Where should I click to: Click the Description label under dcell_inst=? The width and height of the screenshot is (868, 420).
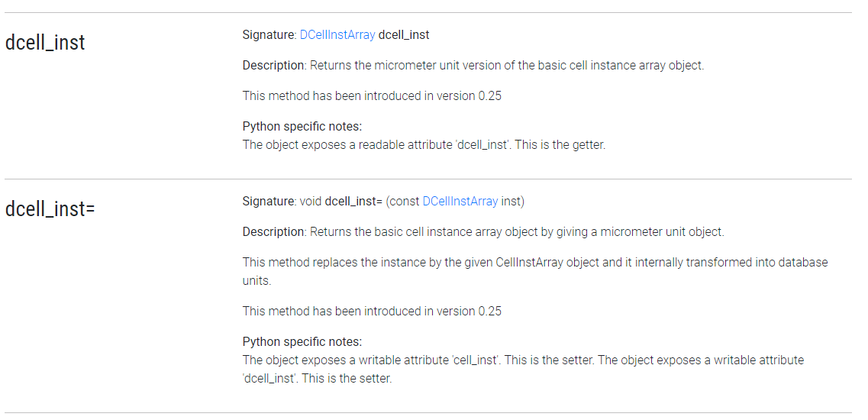click(x=273, y=231)
